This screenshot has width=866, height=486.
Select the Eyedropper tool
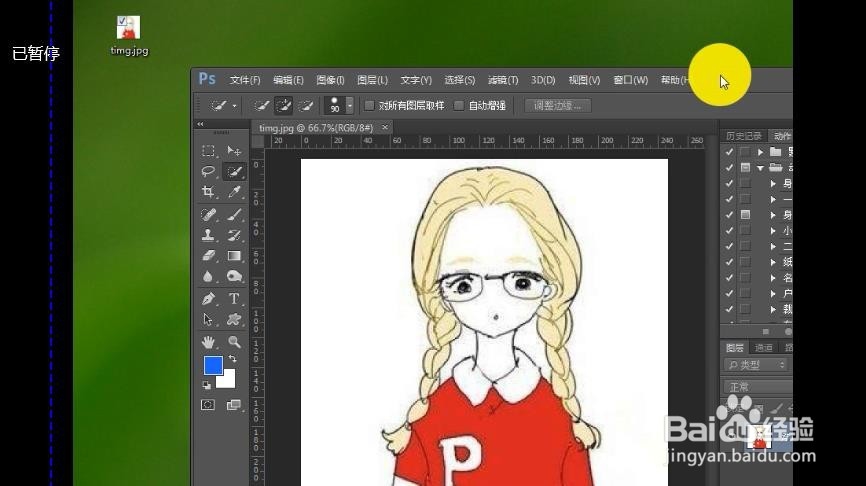pyautogui.click(x=234, y=192)
